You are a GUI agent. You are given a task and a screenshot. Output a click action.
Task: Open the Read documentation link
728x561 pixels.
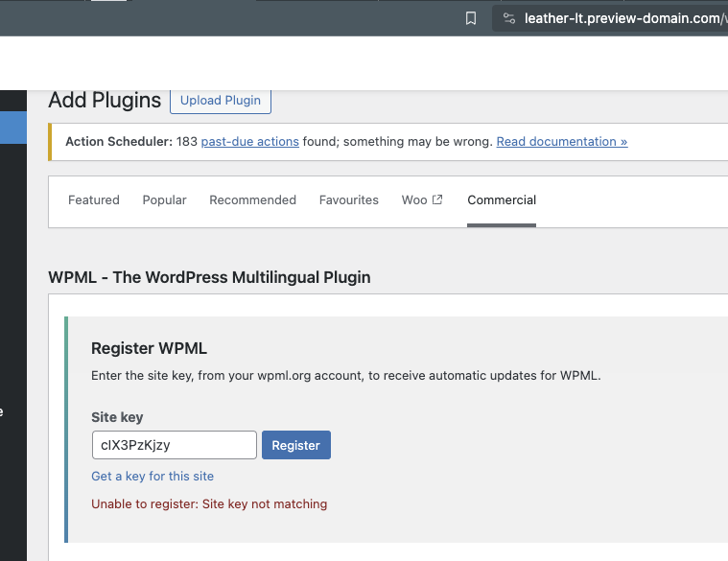pos(562,142)
